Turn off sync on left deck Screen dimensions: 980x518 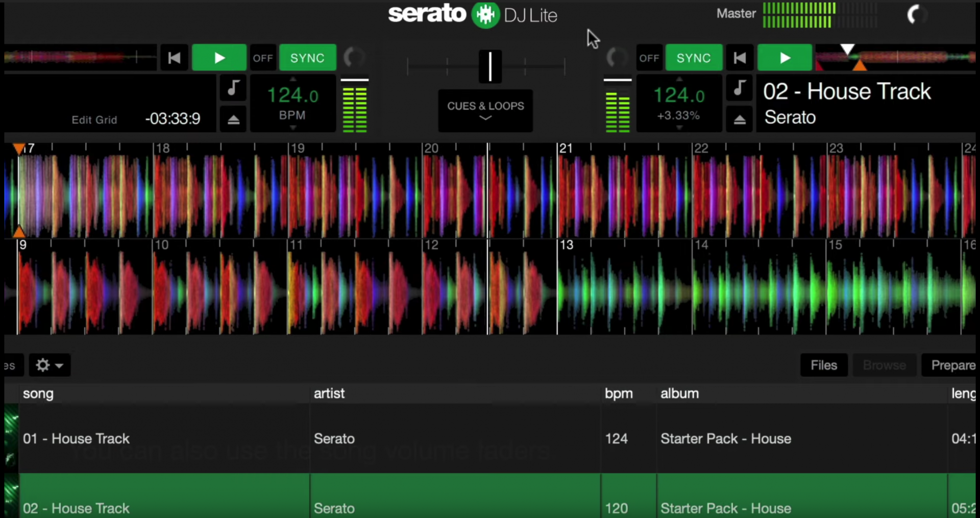tap(263, 58)
